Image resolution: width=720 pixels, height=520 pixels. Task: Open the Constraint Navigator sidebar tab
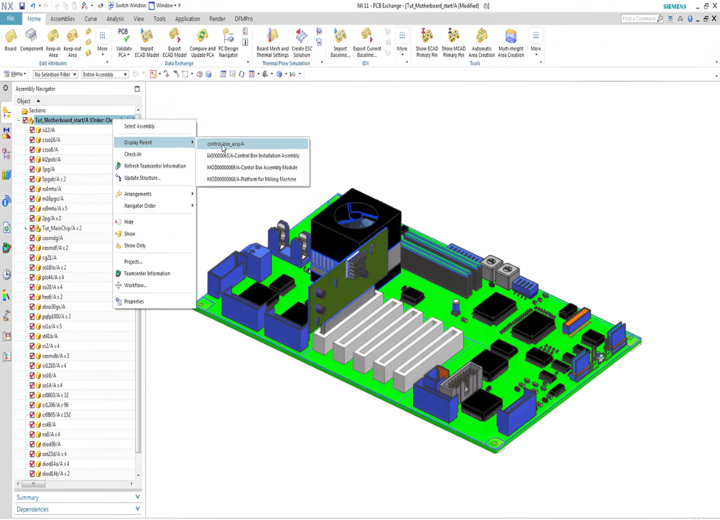click(x=6, y=133)
